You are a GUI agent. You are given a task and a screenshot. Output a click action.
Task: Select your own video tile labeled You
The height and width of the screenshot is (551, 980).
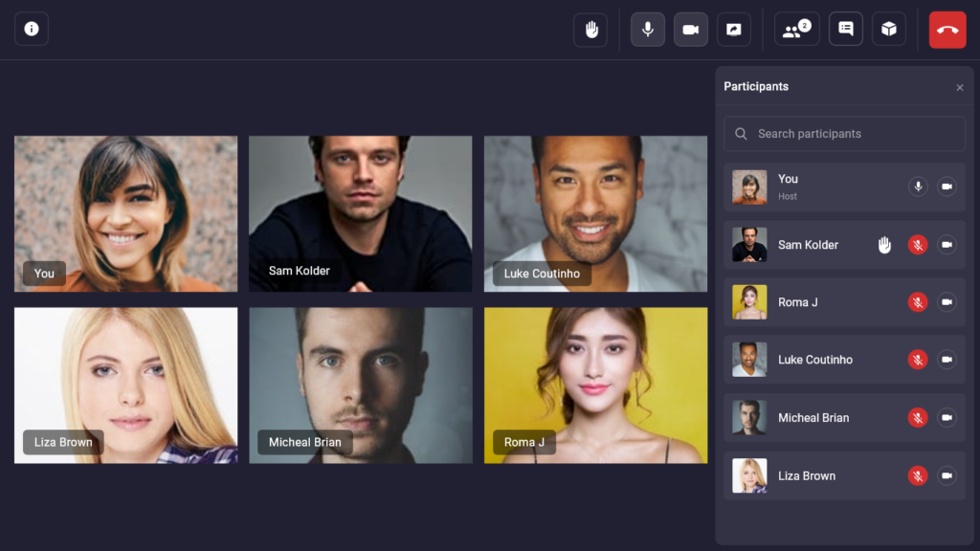[x=125, y=213]
